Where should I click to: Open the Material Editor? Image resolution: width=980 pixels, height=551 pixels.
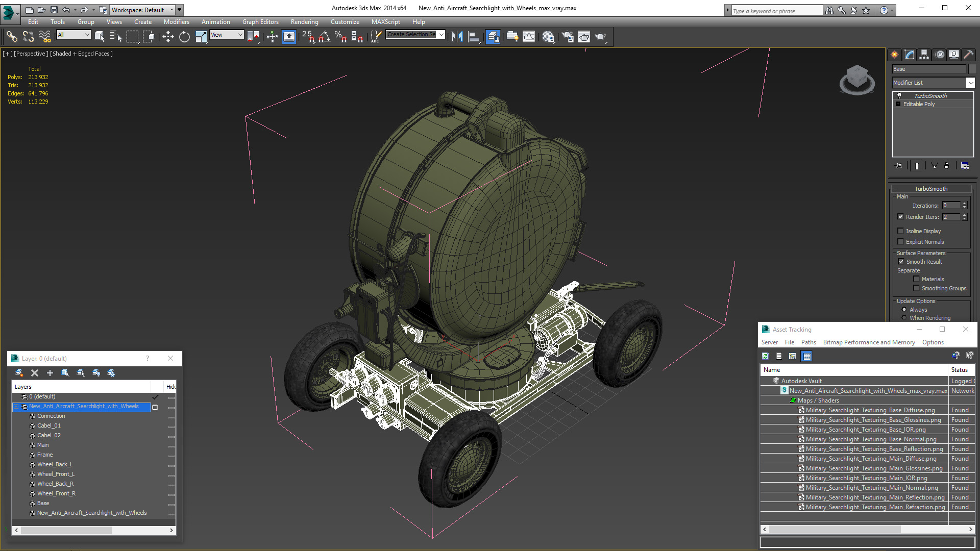tap(548, 36)
